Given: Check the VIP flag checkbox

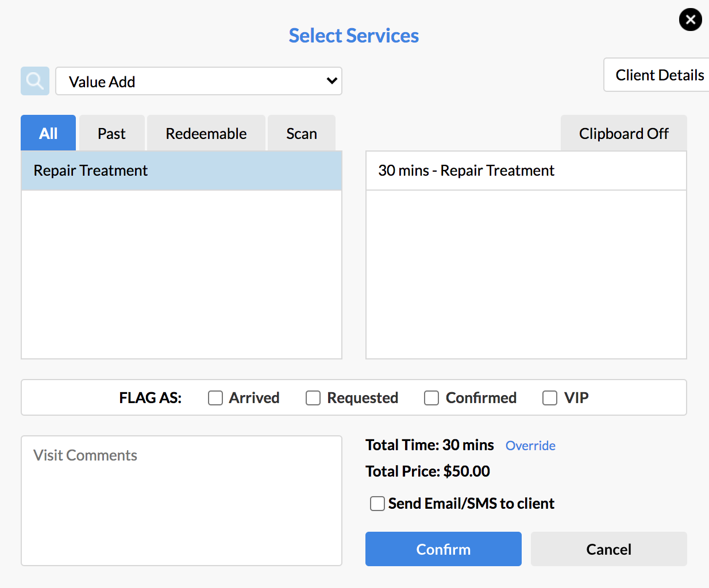Looking at the screenshot, I should (550, 398).
